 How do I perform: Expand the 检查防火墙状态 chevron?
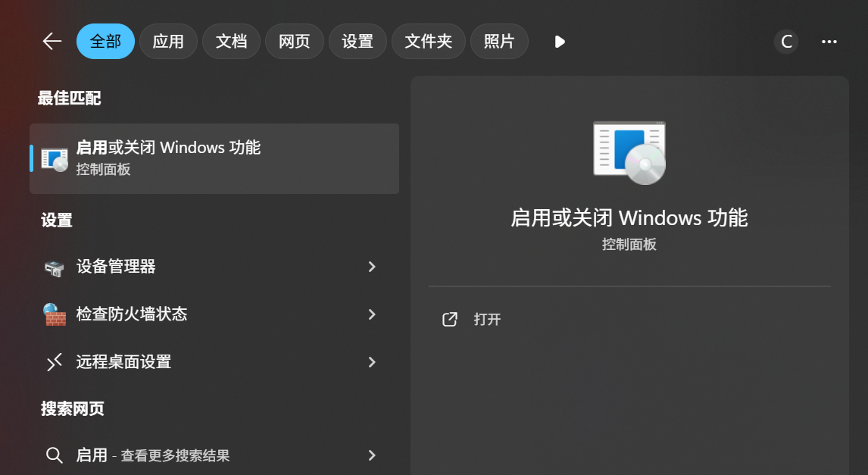(372, 314)
